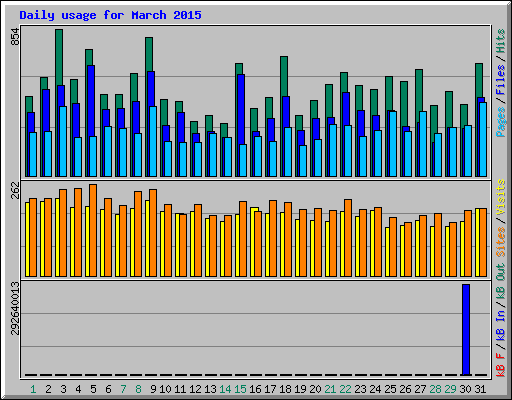This screenshot has width=512, height=400.
Task: Click the day 16 axis label
Action: tap(255, 389)
